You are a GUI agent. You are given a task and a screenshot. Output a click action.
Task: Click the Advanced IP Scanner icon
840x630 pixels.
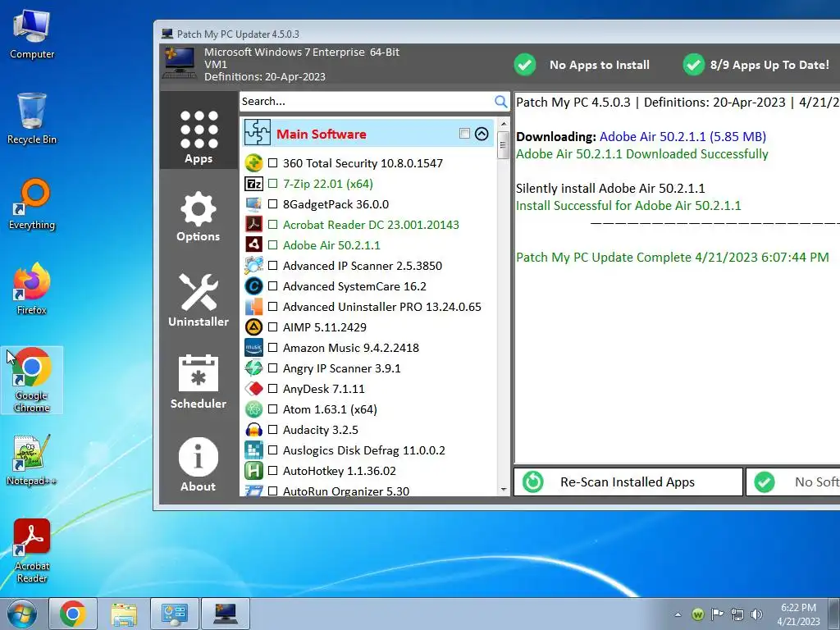pyautogui.click(x=253, y=265)
